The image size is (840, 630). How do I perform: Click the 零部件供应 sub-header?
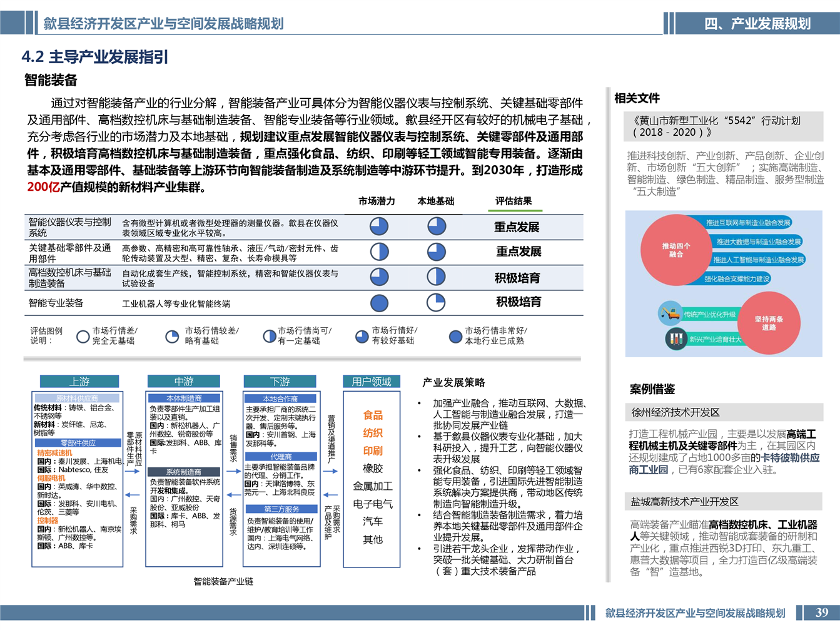[x=77, y=443]
